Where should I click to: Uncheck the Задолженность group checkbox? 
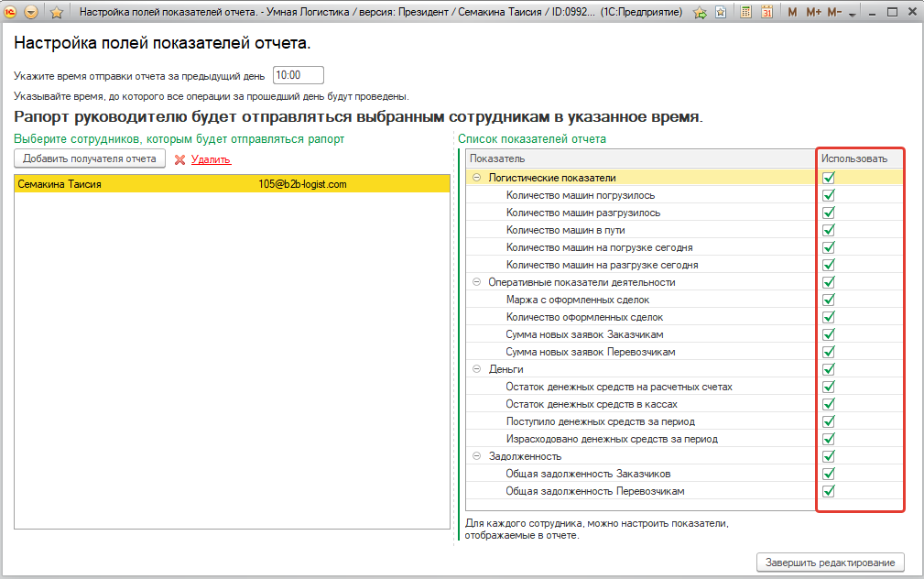click(829, 456)
